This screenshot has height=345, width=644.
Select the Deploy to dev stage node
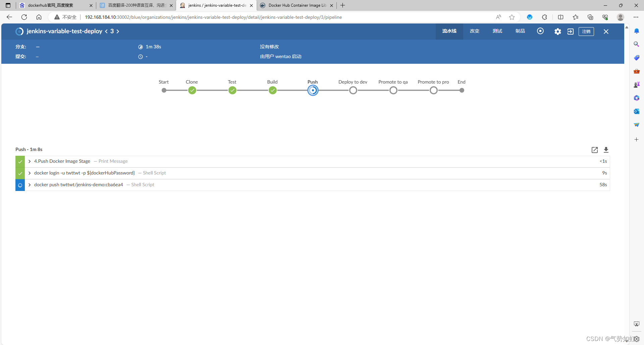point(353,90)
